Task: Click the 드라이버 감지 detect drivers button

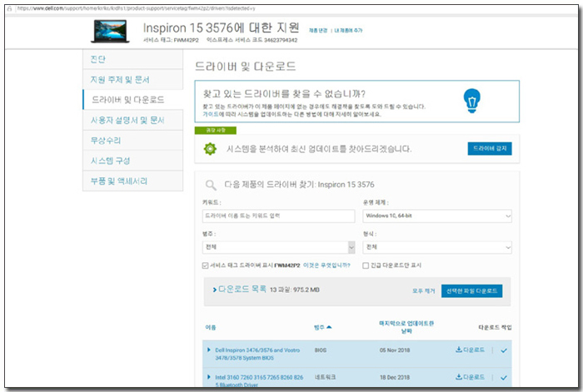Action: coord(490,149)
